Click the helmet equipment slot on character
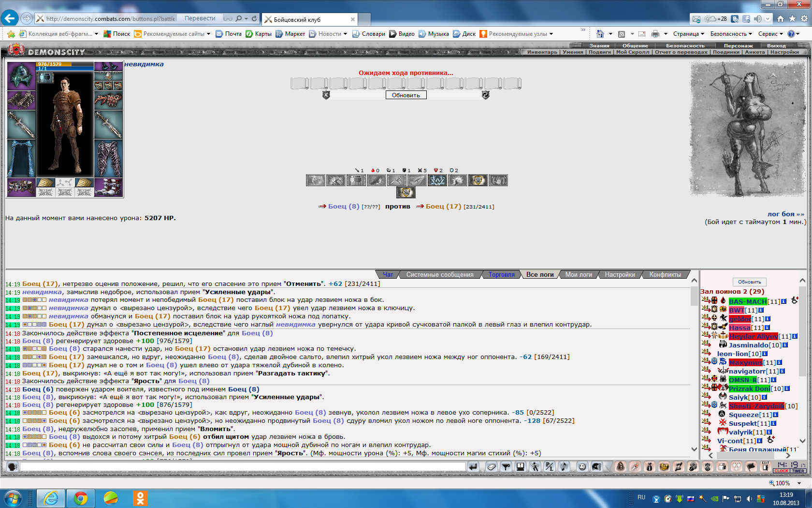812x508 pixels. pos(21,76)
